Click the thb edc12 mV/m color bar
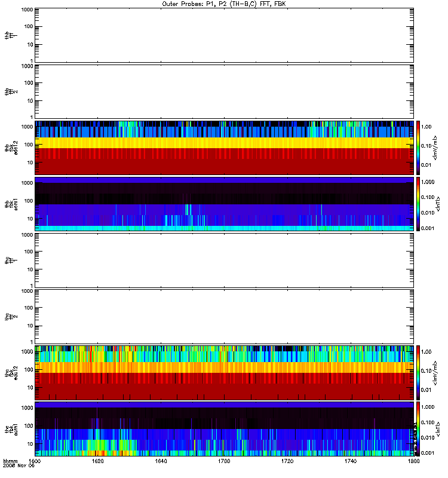This screenshot has width=448, height=478. pyautogui.click(x=418, y=148)
